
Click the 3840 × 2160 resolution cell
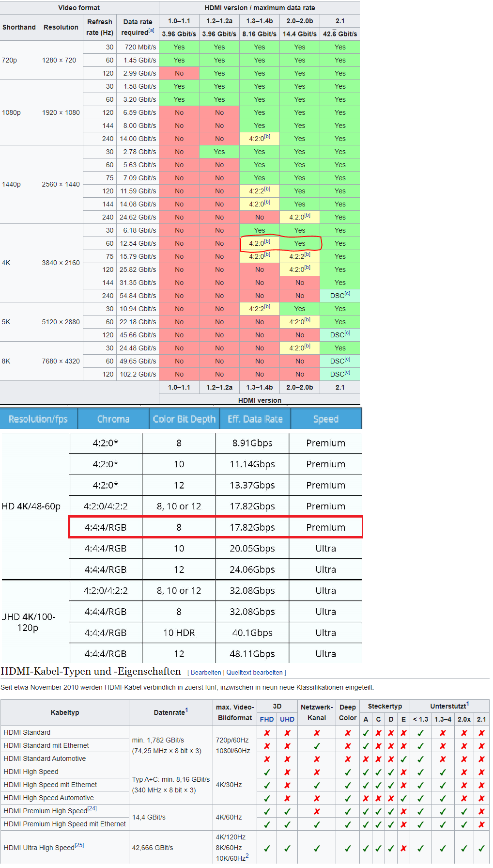[x=61, y=263]
